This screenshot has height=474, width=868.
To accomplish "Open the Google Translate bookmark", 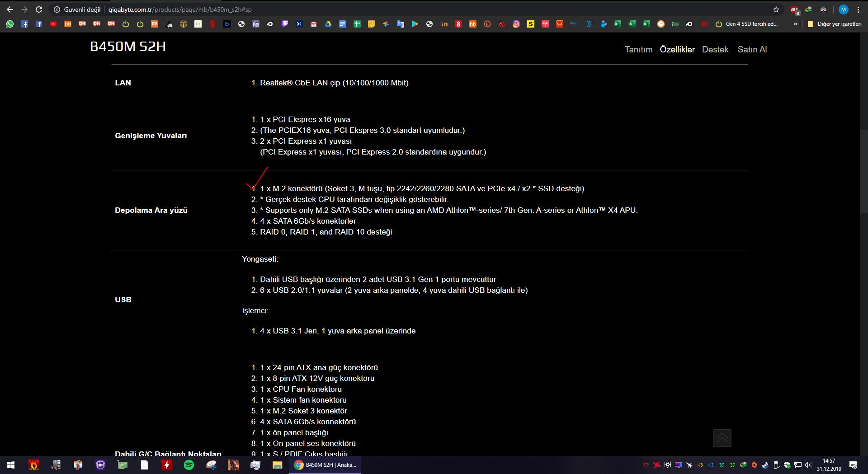I will (x=401, y=24).
